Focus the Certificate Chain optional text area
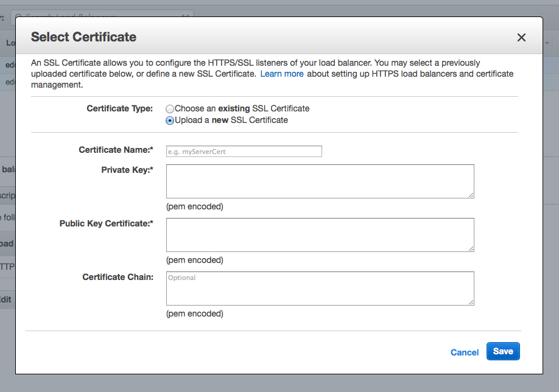 [320, 288]
